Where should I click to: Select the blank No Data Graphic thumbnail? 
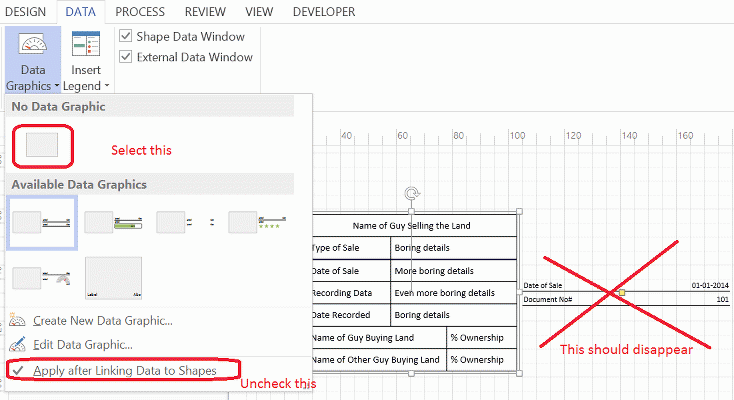point(42,147)
